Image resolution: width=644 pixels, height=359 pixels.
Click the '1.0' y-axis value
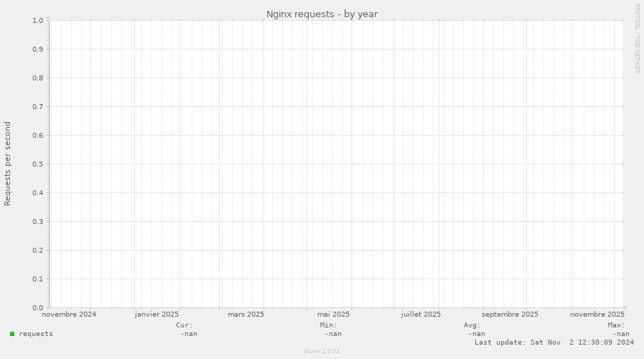(38, 21)
